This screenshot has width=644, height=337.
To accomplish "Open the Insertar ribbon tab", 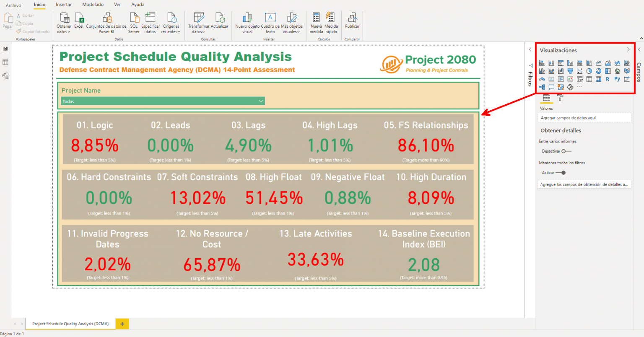I will (x=63, y=5).
